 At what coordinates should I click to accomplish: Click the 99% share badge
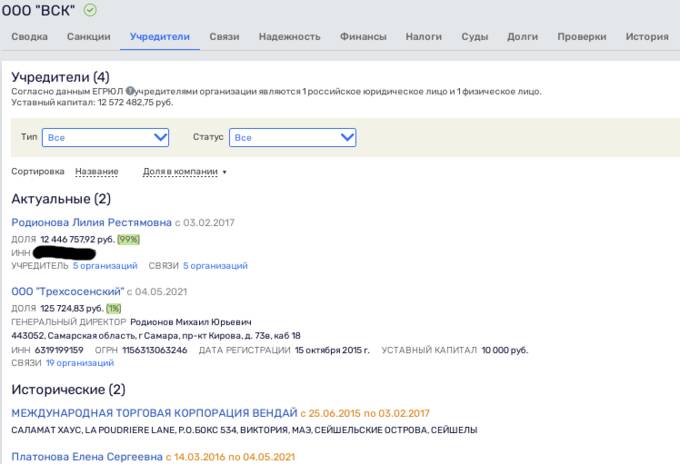click(x=128, y=240)
